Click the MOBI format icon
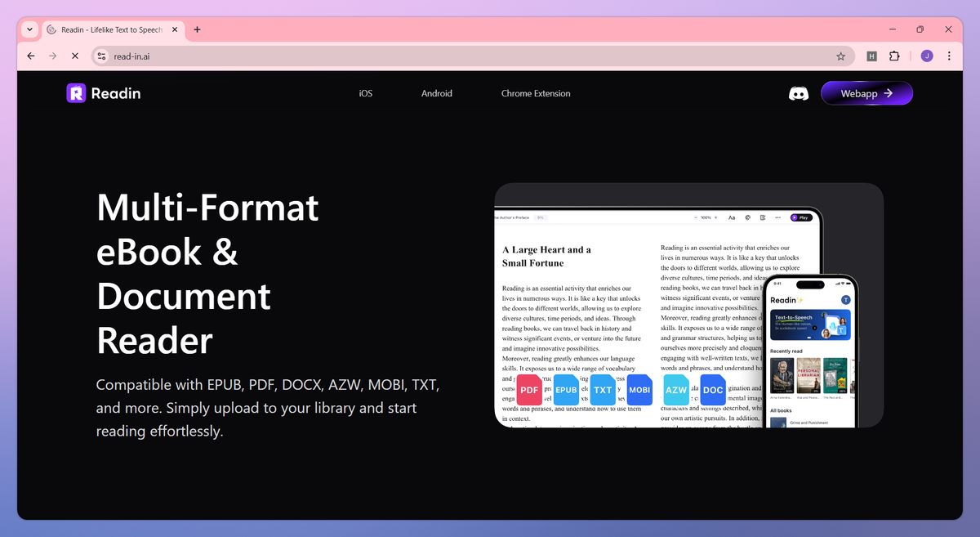The image size is (980, 537). click(x=639, y=389)
